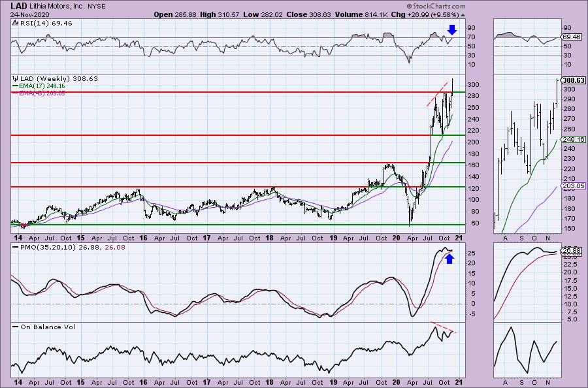Click the small up triangle after the Chg value
Image resolution: width=588 pixels, height=388 pixels.
click(x=463, y=16)
